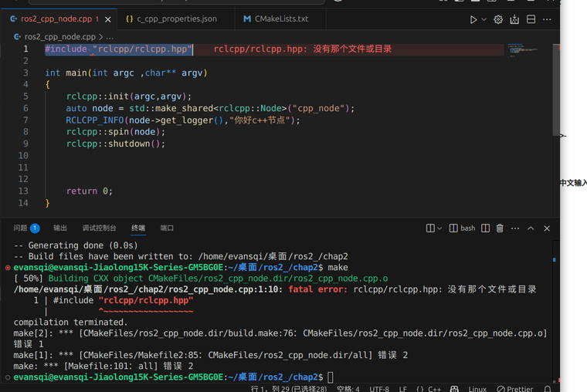This screenshot has height=392, width=587.
Task: Click the editor vertical scrollbar
Action: click(556, 90)
